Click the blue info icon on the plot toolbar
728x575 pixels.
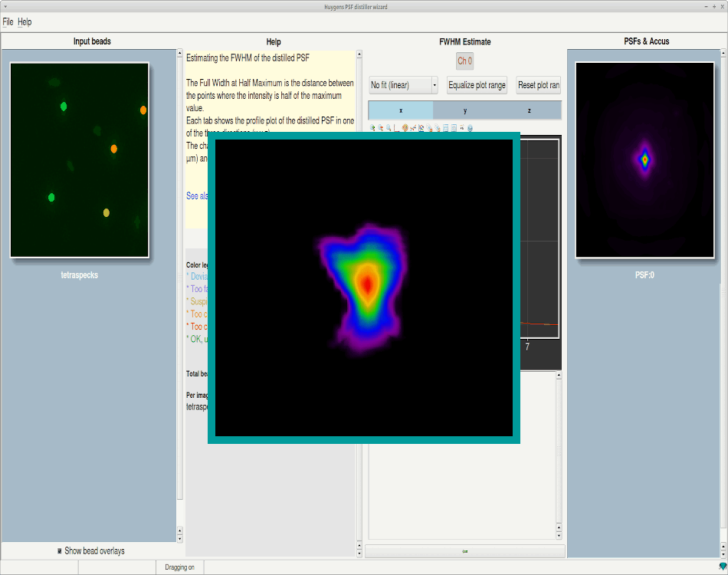pos(470,128)
